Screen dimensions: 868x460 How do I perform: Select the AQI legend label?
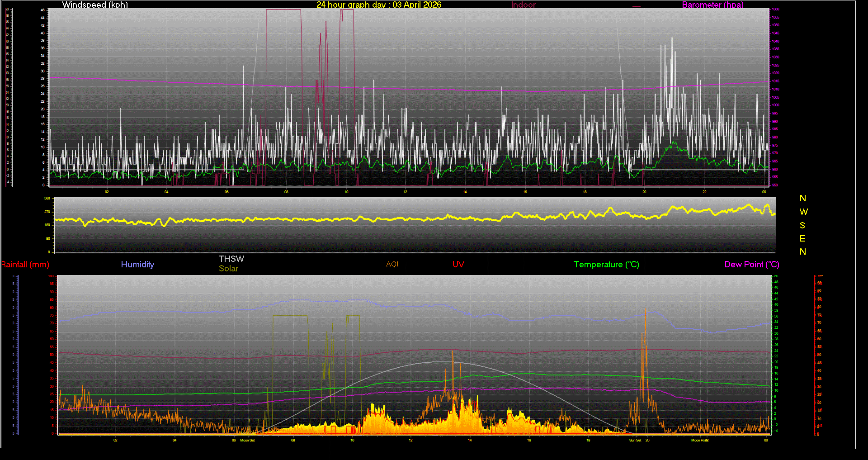(x=392, y=264)
